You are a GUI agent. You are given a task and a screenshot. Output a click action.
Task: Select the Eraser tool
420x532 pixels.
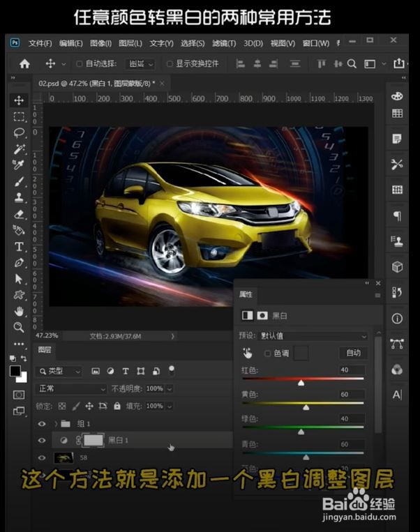click(19, 214)
